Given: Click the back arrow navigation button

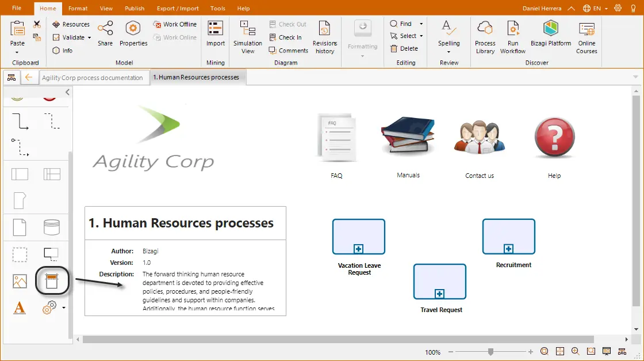Looking at the screenshot, I should point(29,77).
